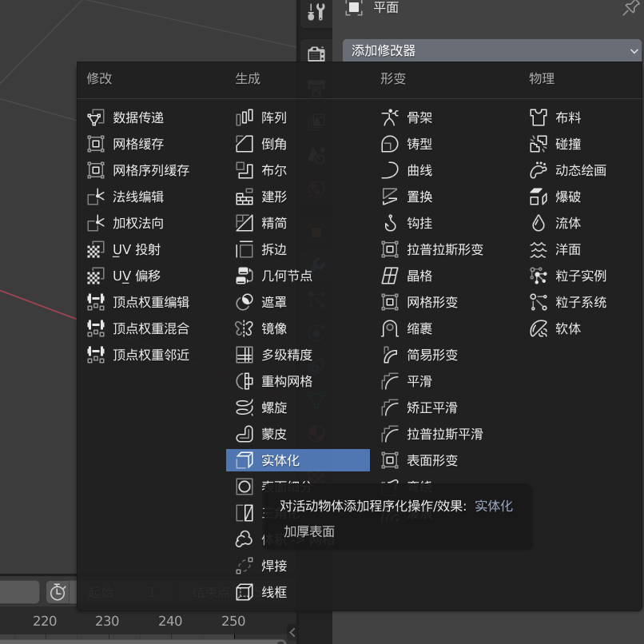Click the 精简 decimate modifier icon

244,223
